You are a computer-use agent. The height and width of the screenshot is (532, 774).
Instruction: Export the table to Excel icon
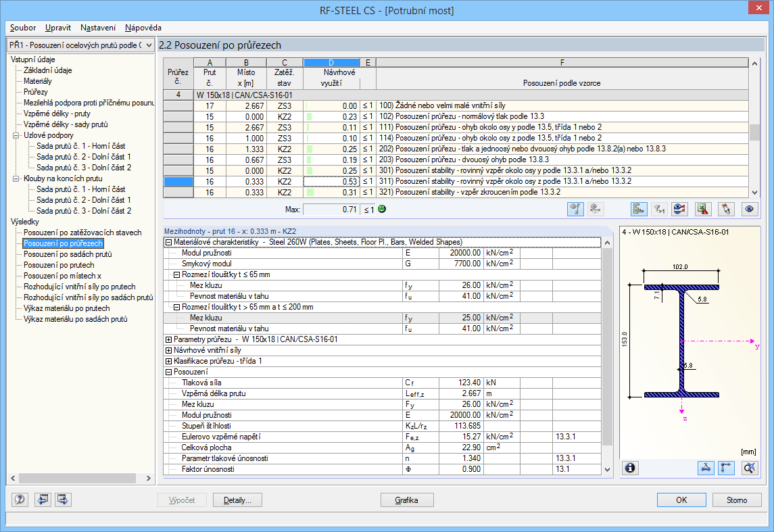click(703, 210)
